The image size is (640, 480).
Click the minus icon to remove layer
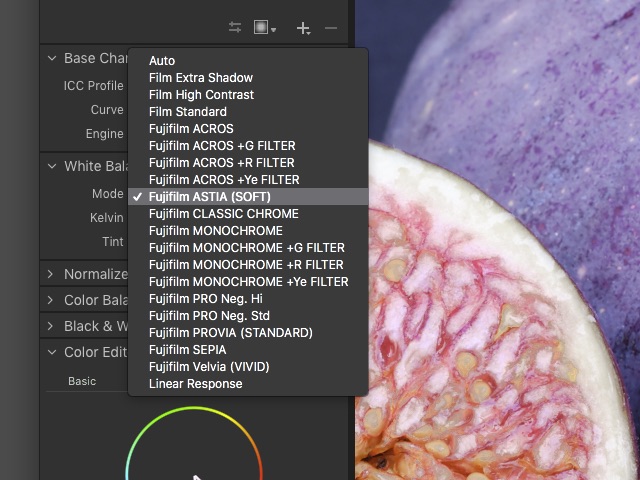331,28
